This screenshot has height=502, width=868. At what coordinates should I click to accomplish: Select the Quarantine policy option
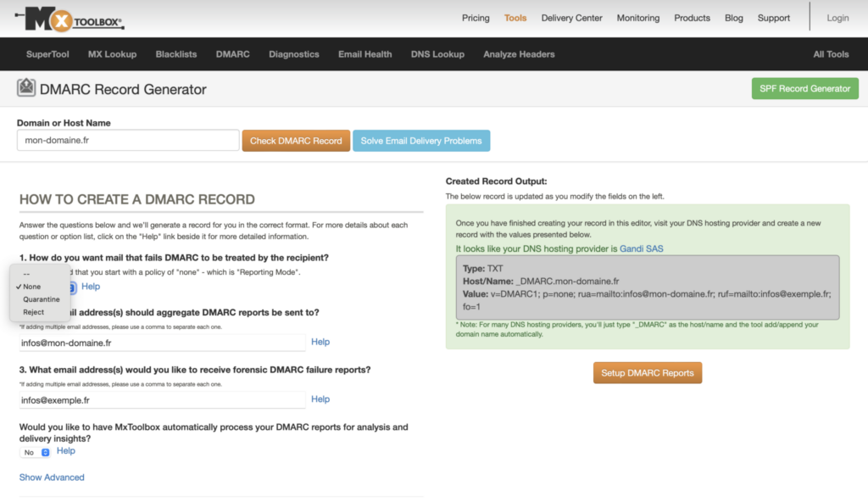[39, 299]
